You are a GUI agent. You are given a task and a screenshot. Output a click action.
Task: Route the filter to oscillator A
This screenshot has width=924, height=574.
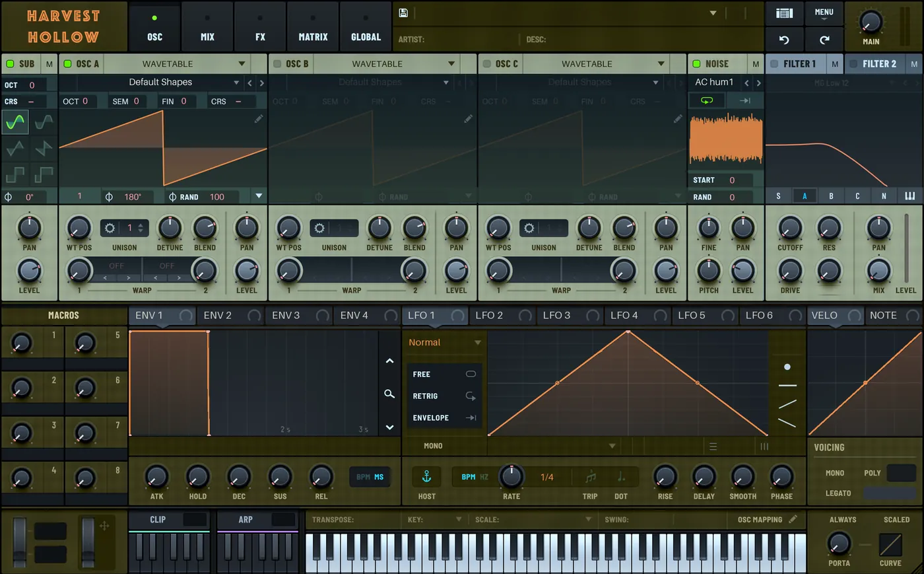click(805, 196)
